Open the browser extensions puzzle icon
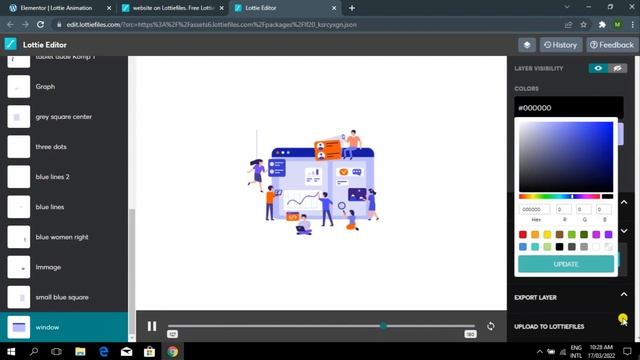This screenshot has height=360, width=640. pyautogui.click(x=602, y=24)
